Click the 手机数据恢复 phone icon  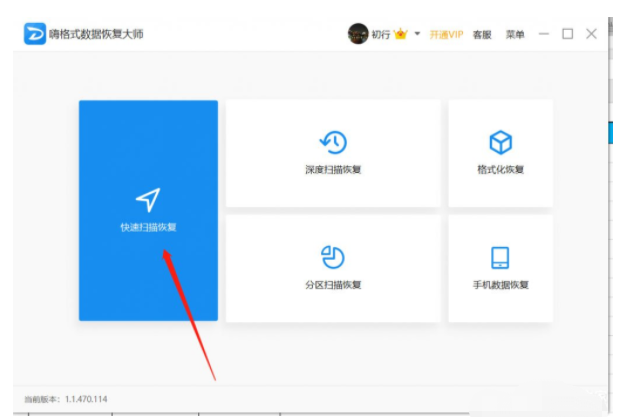(x=500, y=258)
